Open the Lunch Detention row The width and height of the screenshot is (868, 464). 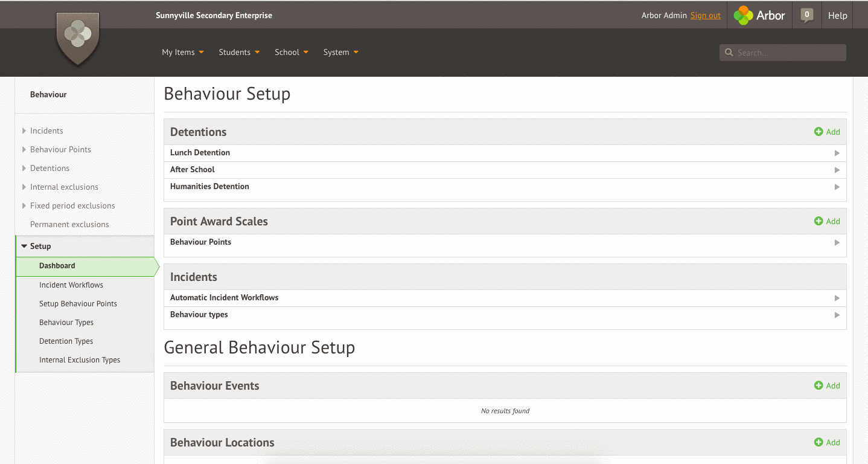(504, 153)
